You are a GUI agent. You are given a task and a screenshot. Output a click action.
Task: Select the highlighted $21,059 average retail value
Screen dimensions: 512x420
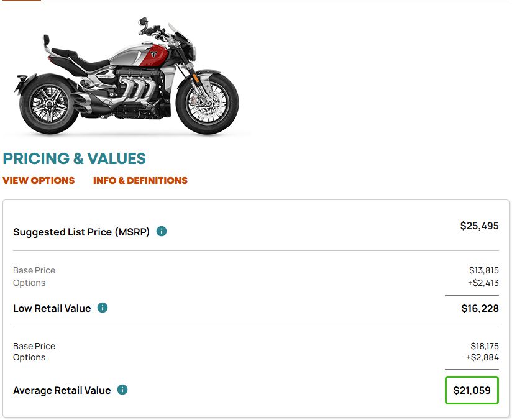click(472, 390)
